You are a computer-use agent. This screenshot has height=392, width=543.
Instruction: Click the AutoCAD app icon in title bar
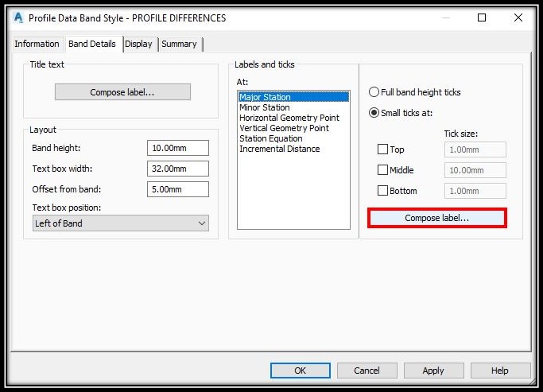(18, 17)
